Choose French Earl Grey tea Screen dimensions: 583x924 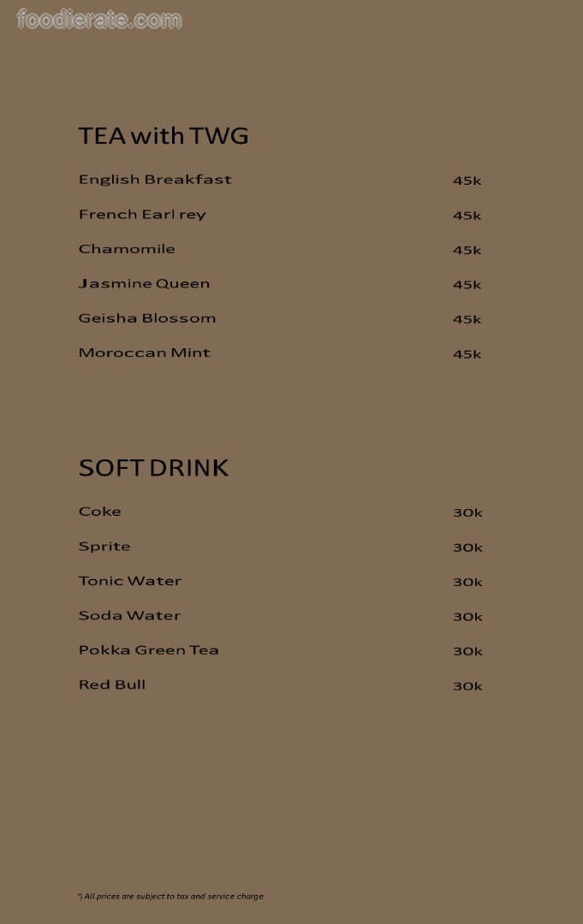tap(142, 215)
